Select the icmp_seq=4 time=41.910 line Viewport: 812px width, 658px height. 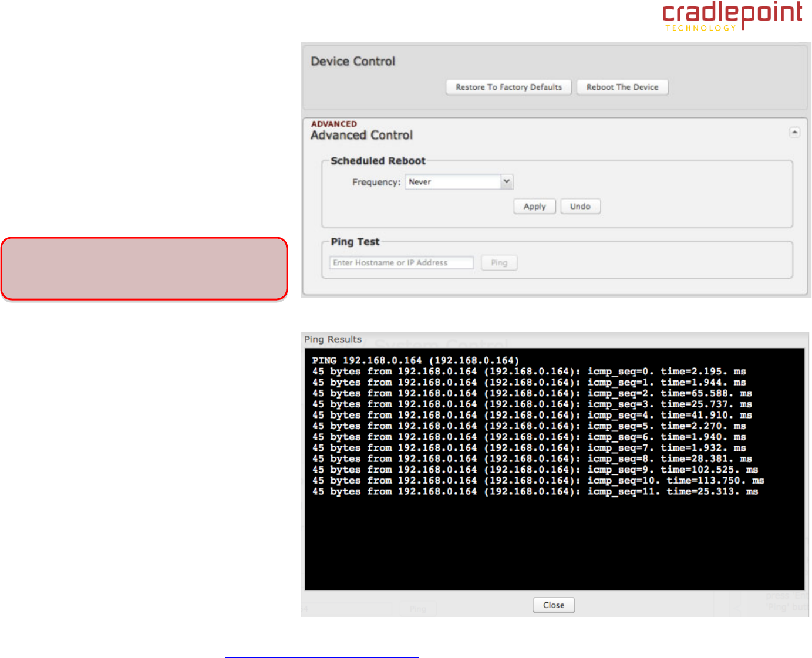pos(532,415)
